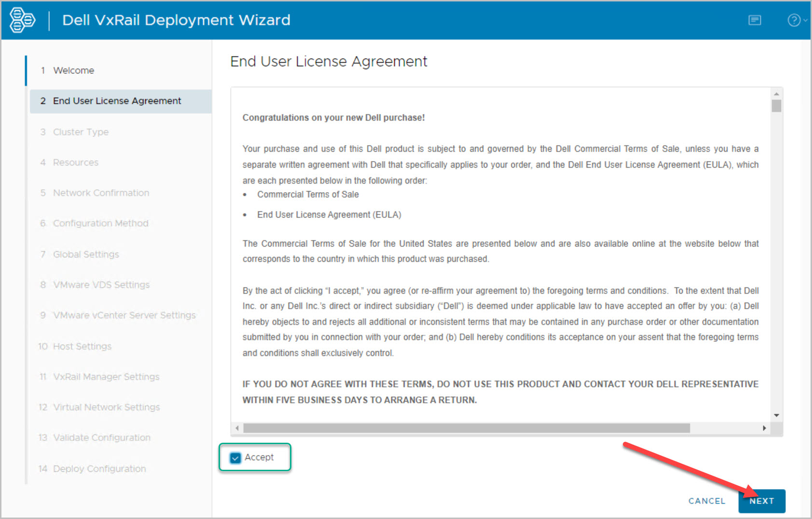This screenshot has height=519, width=812.
Task: Open the feedback message icon in header
Action: (755, 20)
